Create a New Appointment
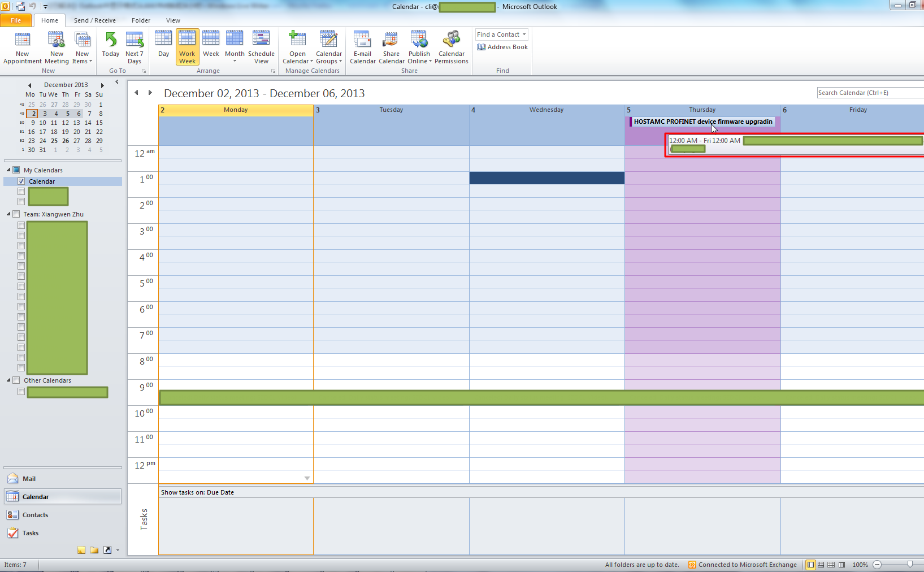The width and height of the screenshot is (924, 572). [x=23, y=47]
